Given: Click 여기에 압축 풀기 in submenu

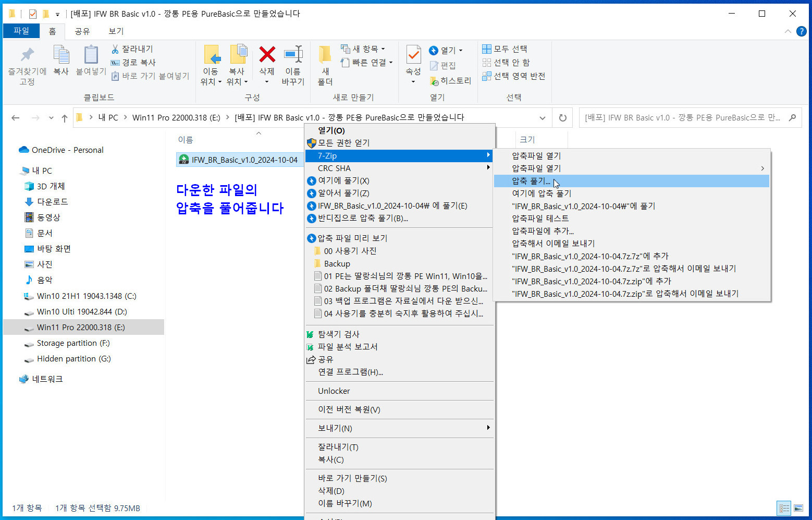Looking at the screenshot, I should (x=632, y=194).
